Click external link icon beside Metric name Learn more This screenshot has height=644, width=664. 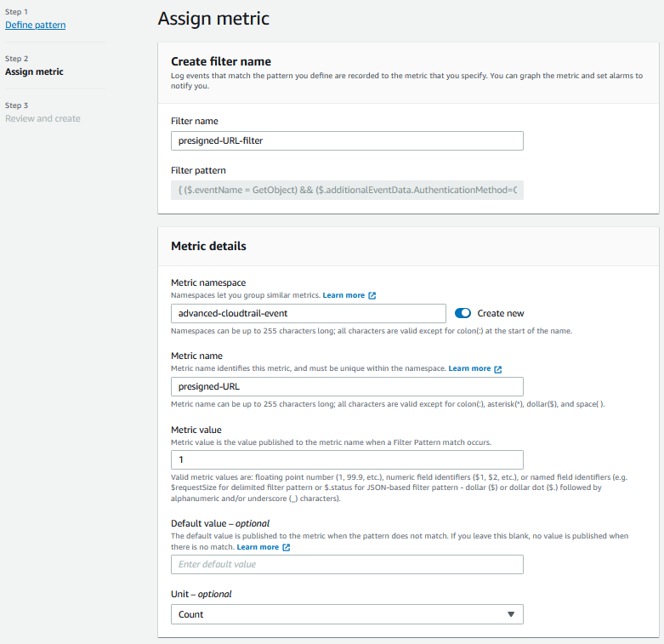click(498, 369)
